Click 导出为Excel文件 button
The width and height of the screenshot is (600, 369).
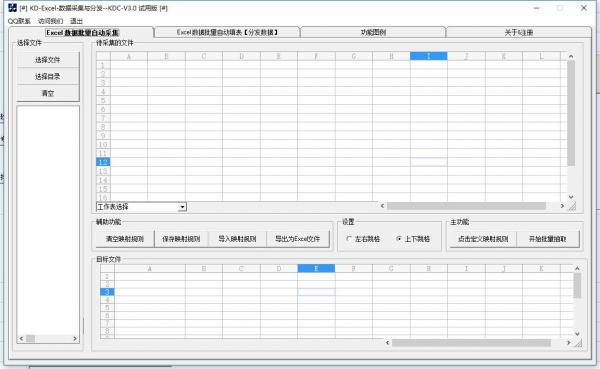pos(298,239)
